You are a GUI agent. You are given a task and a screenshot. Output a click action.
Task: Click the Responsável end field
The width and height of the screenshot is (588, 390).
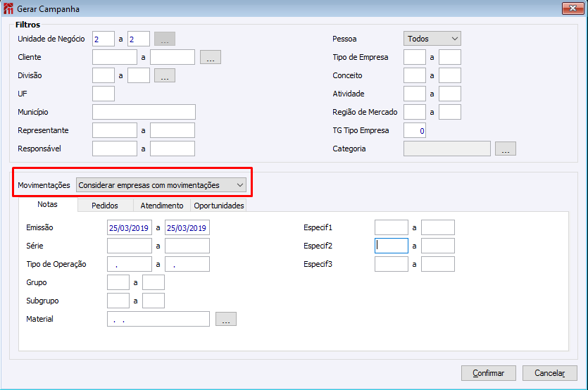[x=173, y=149]
